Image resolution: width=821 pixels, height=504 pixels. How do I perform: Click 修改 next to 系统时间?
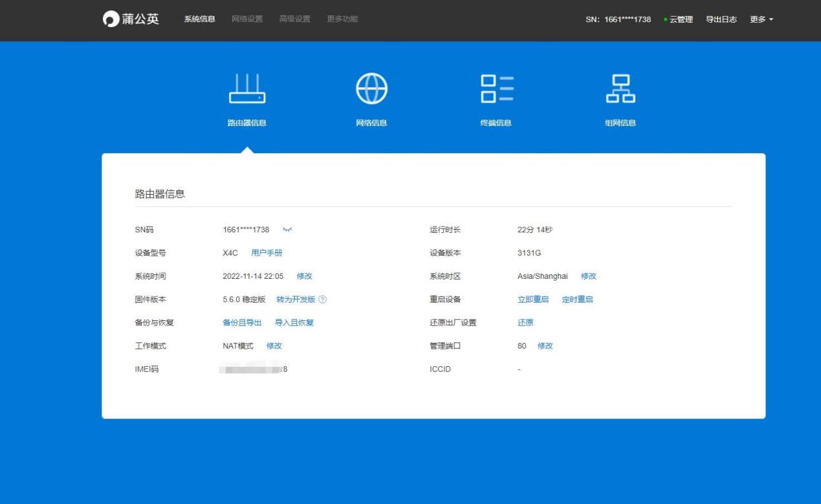(304, 276)
